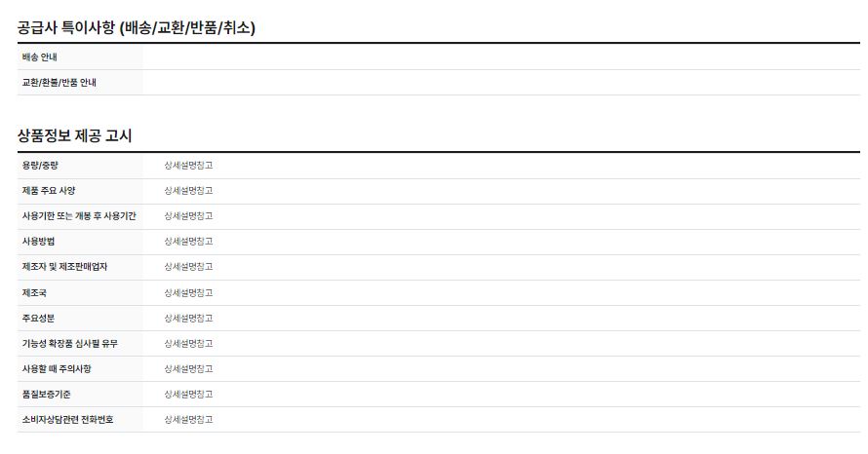Click 사용기한 또는 개봉 후 사용기간 label

click(79, 216)
